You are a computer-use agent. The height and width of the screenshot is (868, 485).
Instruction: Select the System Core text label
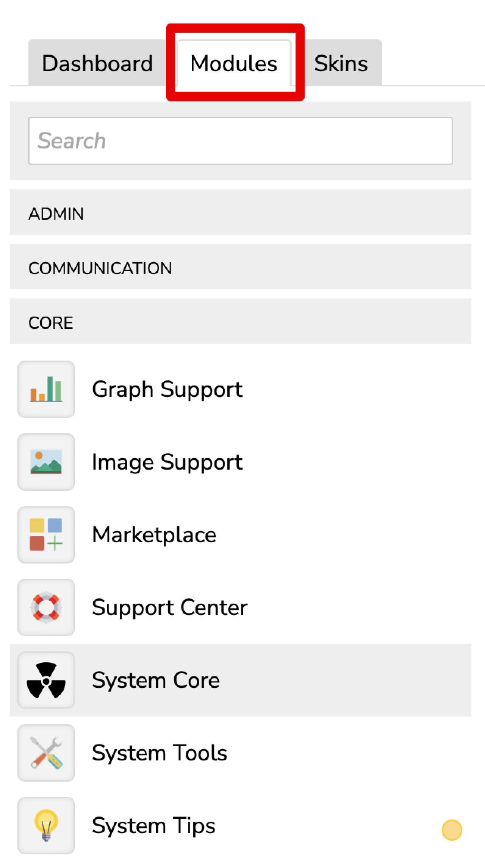click(156, 680)
